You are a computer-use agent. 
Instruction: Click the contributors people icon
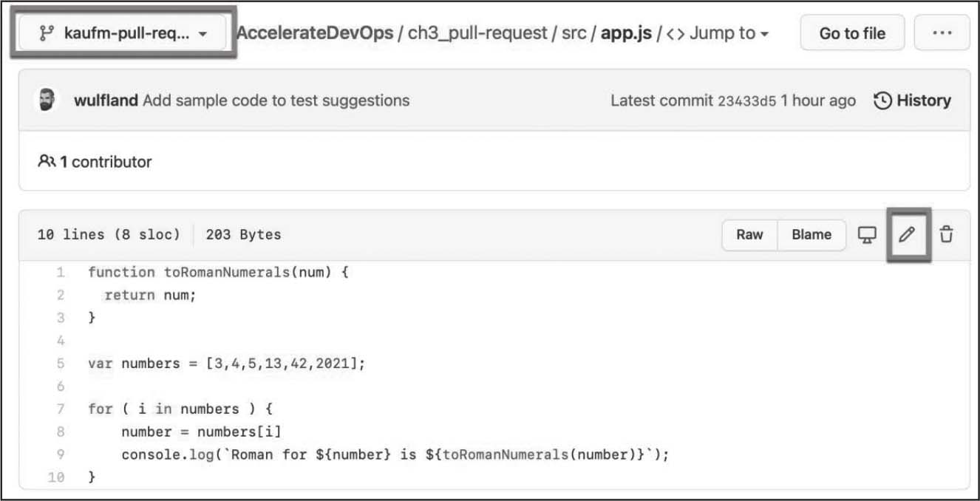coord(47,161)
